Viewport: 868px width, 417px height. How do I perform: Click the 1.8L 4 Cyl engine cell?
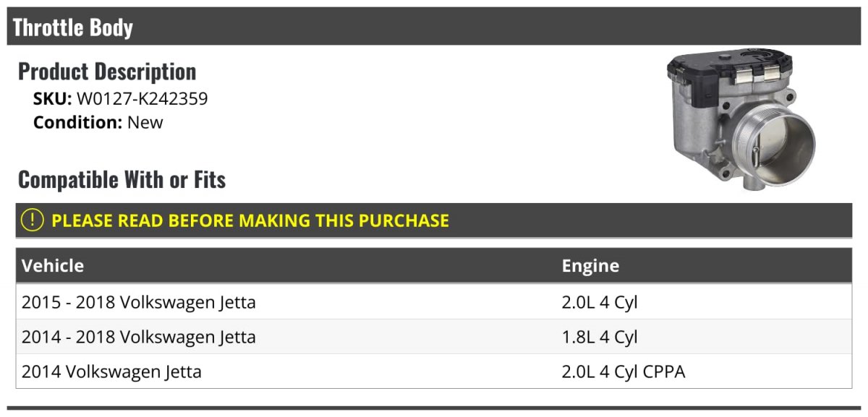pyautogui.click(x=600, y=338)
